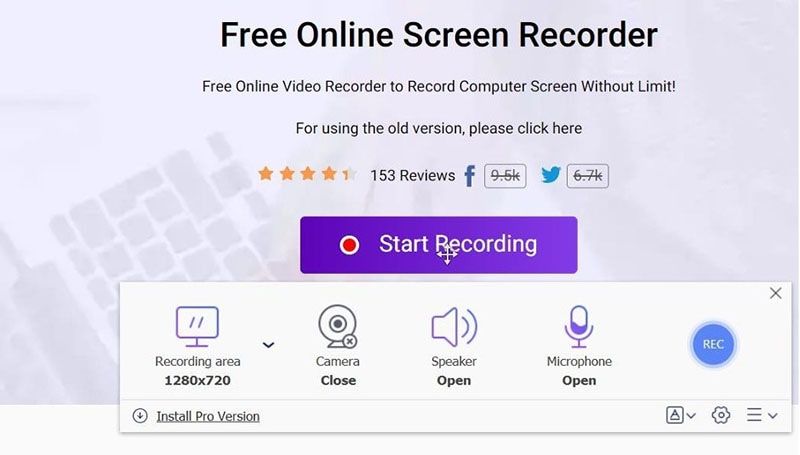Open the 153 Reviews text
This screenshot has width=800, height=455.
413,175
